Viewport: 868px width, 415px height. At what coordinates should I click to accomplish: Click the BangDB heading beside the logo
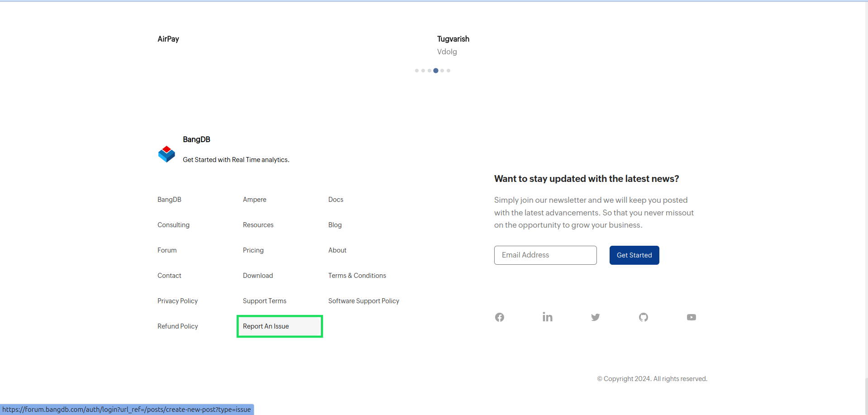[196, 139]
